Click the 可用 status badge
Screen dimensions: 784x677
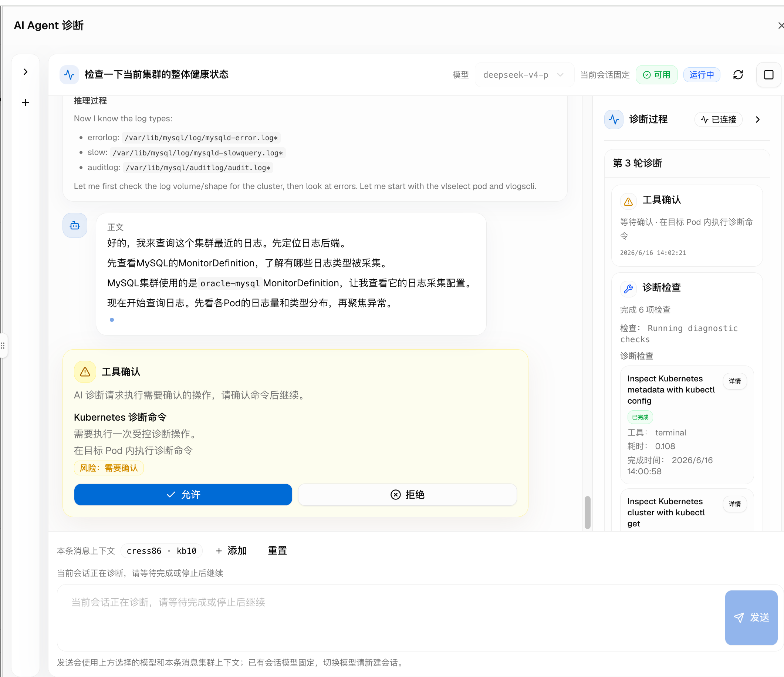coord(656,75)
